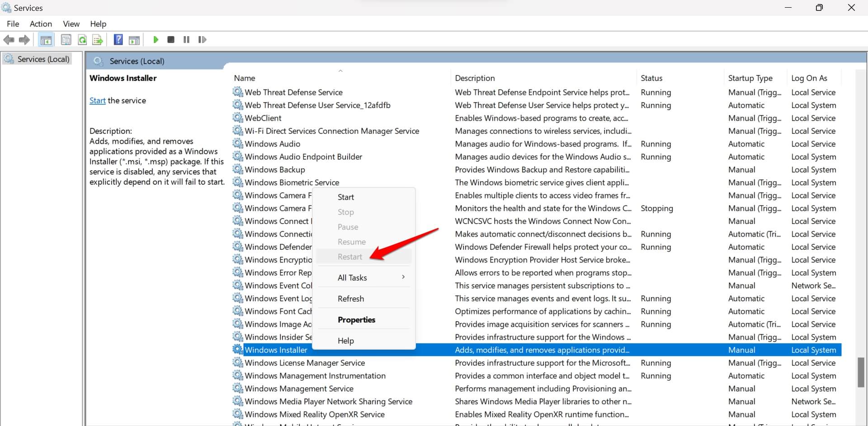Click the toolbar Properties sheet icon
Image resolution: width=868 pixels, height=426 pixels.
point(66,40)
